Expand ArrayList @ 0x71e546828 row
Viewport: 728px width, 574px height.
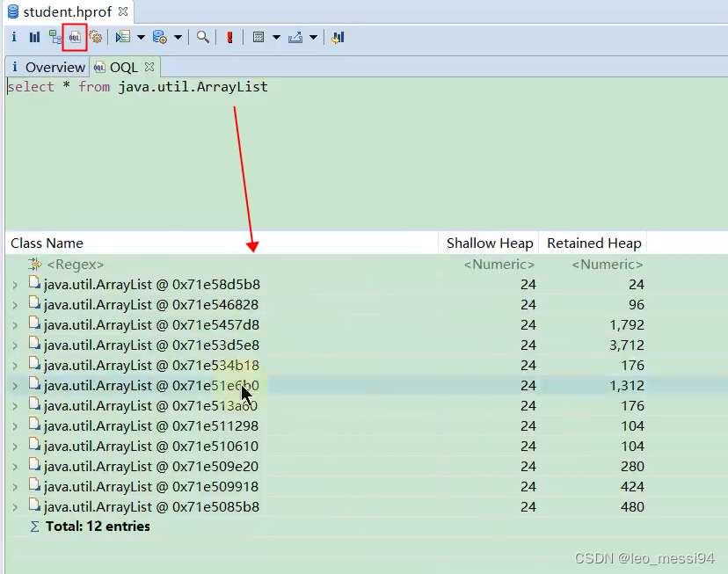pyautogui.click(x=15, y=305)
